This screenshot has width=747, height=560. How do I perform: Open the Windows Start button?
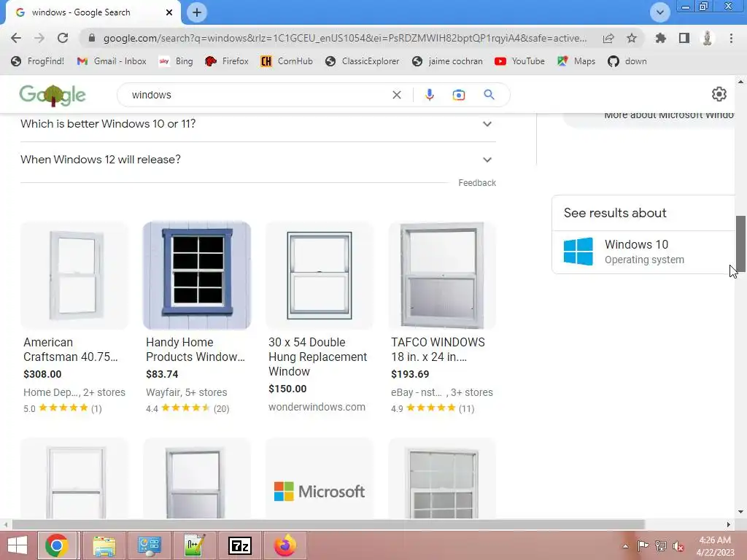point(18,545)
